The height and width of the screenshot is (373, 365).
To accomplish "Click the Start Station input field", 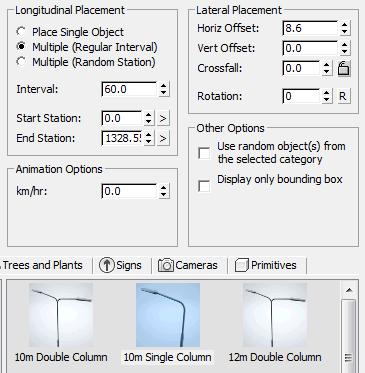I will coord(122,118).
